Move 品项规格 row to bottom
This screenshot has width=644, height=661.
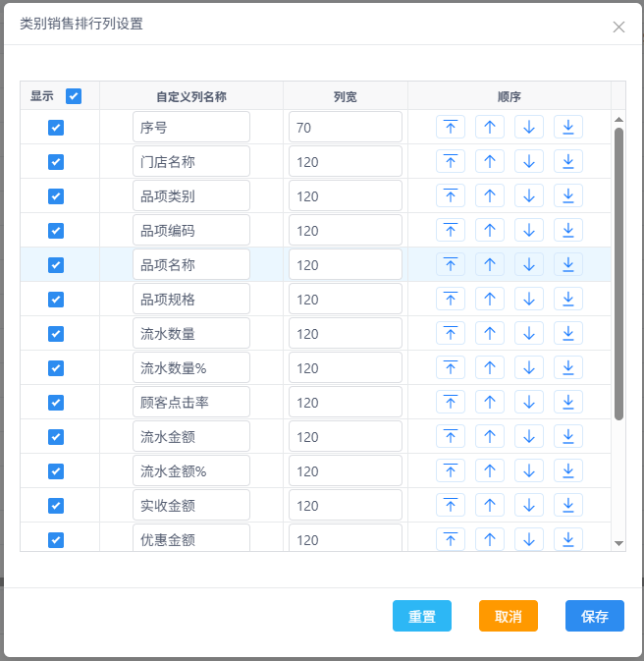coord(567,299)
